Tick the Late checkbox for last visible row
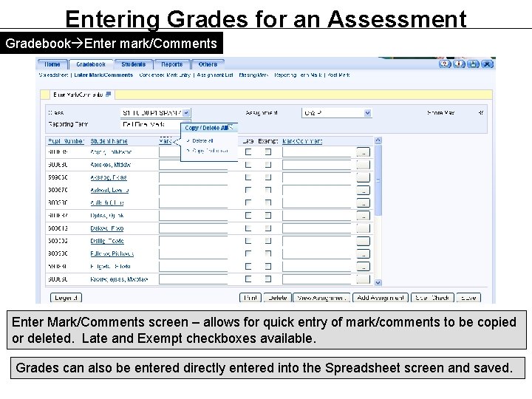This screenshot has width=532, height=399. [248, 279]
